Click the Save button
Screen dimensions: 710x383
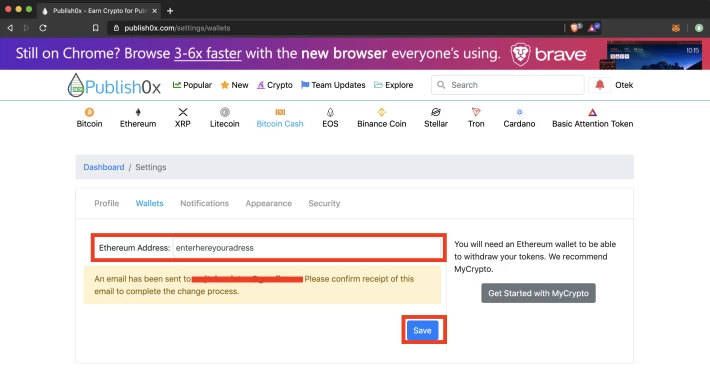pyautogui.click(x=422, y=330)
